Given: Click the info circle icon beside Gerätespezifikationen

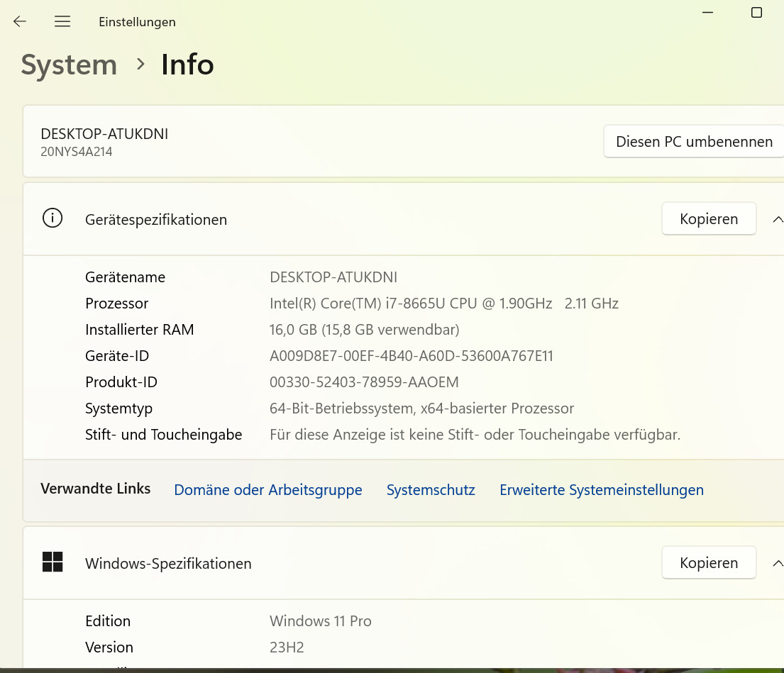Looking at the screenshot, I should [x=53, y=218].
